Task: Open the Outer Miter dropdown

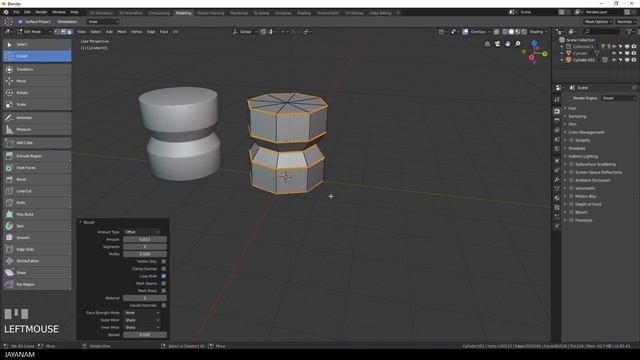Action: coord(142,320)
